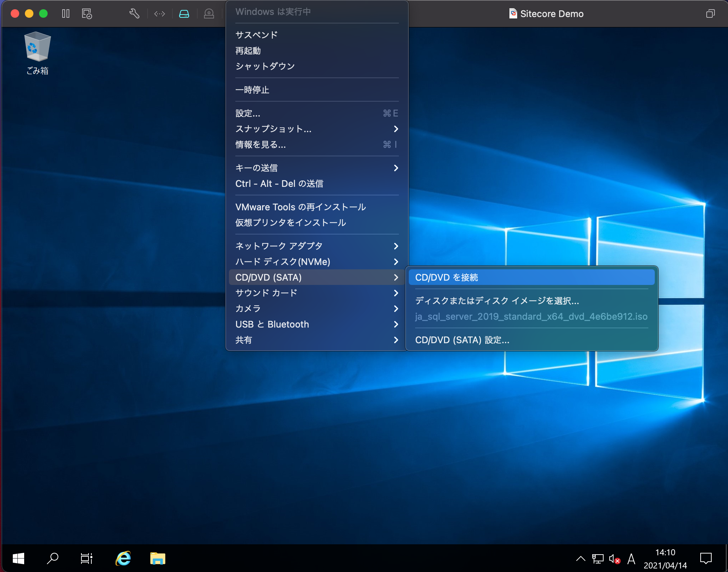Expand the キーの送信 submenu
This screenshot has height=572, width=728.
point(317,168)
